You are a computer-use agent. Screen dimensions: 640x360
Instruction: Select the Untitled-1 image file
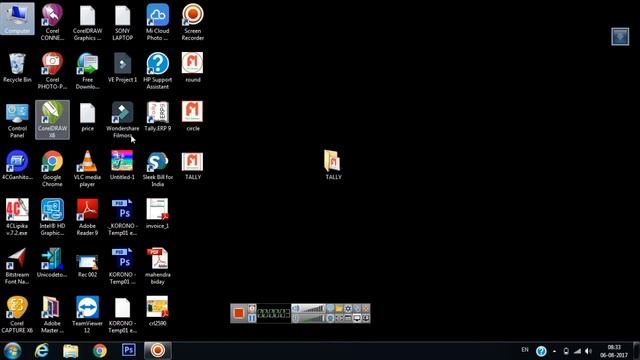point(122,165)
